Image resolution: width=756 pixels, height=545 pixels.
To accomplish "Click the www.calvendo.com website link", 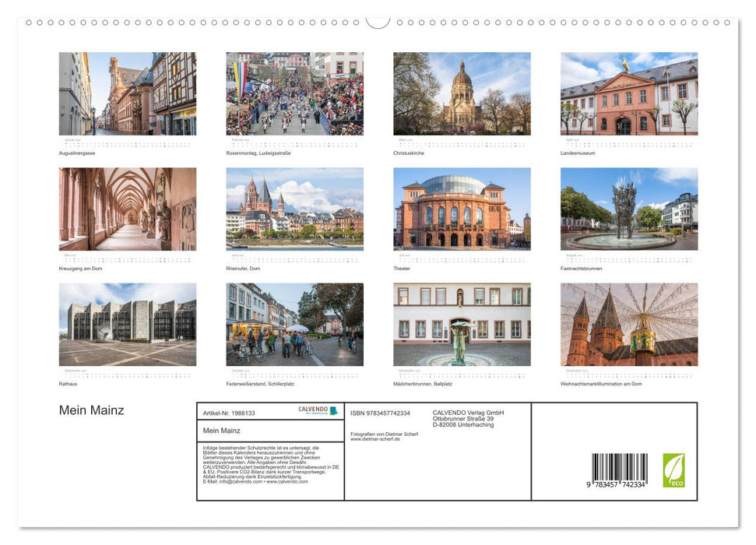I will [x=286, y=483].
